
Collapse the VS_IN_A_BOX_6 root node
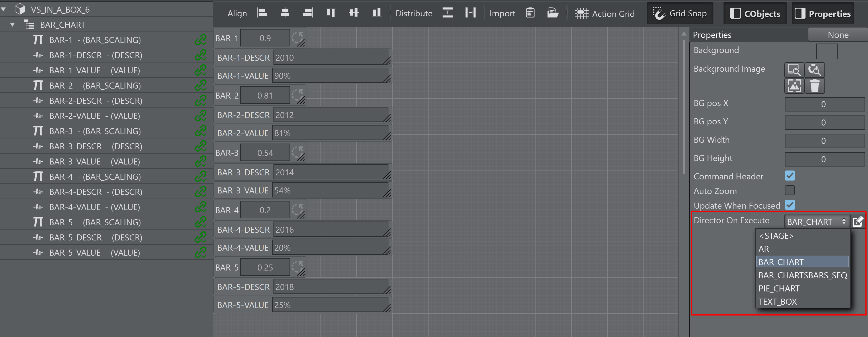[3, 9]
